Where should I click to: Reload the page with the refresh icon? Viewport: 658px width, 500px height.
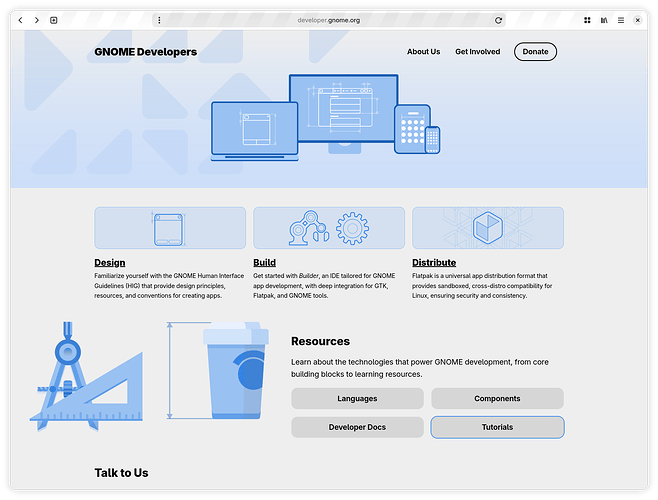coord(498,20)
